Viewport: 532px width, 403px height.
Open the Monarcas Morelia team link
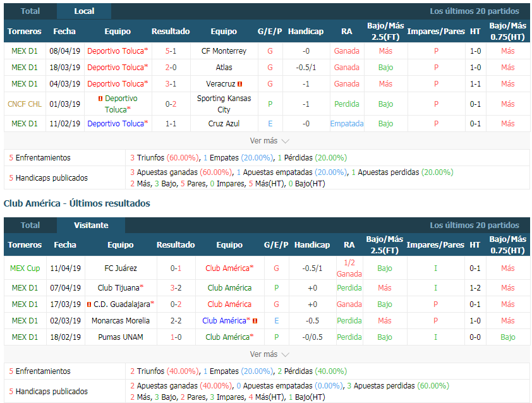(x=121, y=321)
